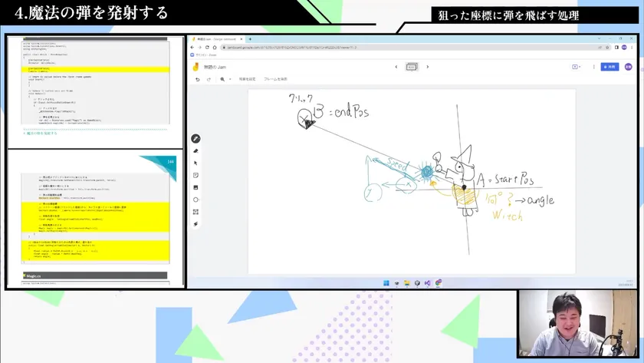644x363 pixels.
Task: Go to the next frame
Action: [428, 67]
